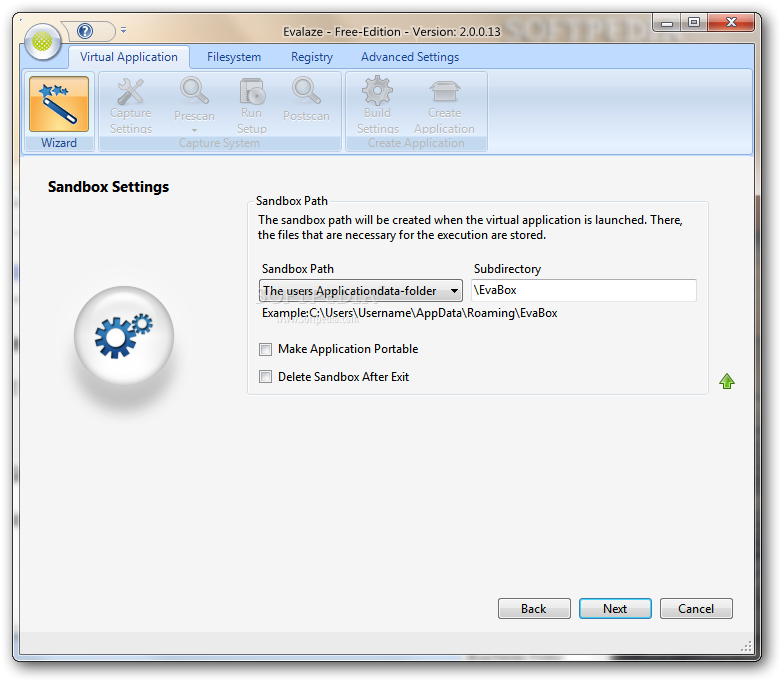782x682 pixels.
Task: Open Build Settings gear icon
Action: pyautogui.click(x=378, y=91)
